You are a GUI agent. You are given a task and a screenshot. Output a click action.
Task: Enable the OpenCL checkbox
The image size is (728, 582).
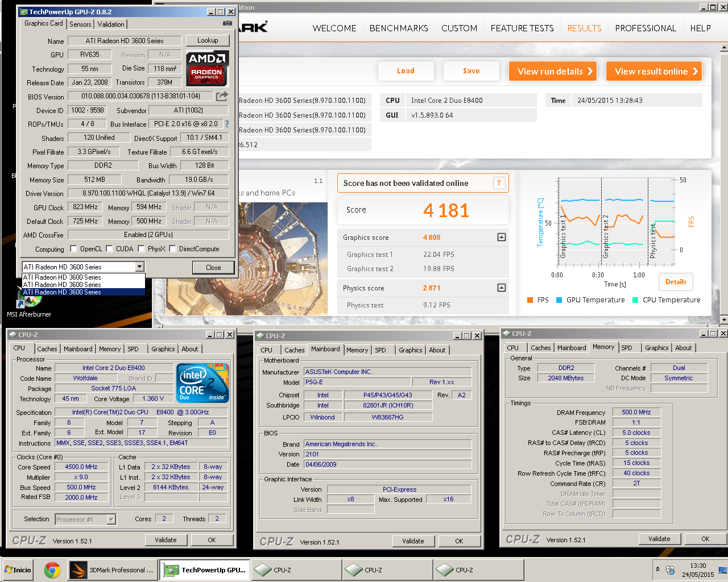point(73,249)
